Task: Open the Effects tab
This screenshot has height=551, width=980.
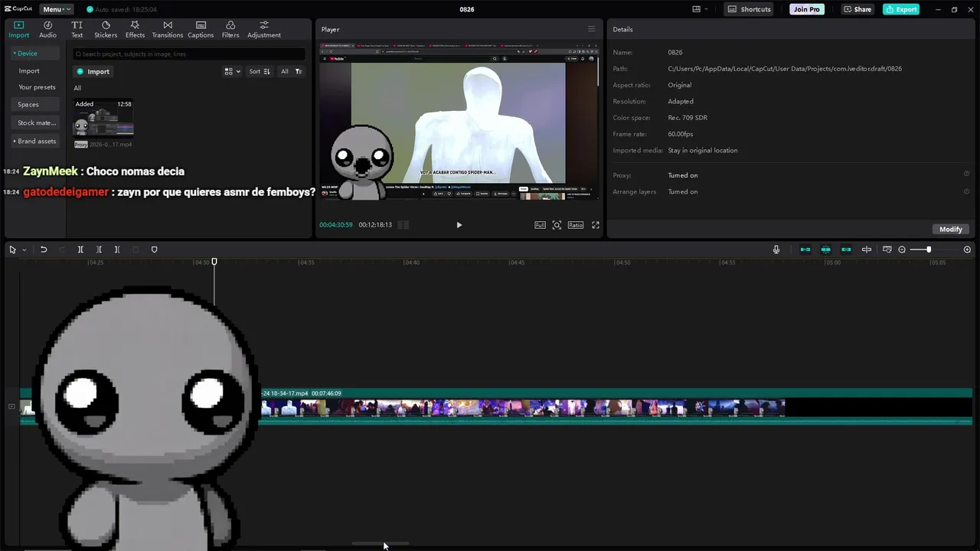Action: [x=135, y=30]
